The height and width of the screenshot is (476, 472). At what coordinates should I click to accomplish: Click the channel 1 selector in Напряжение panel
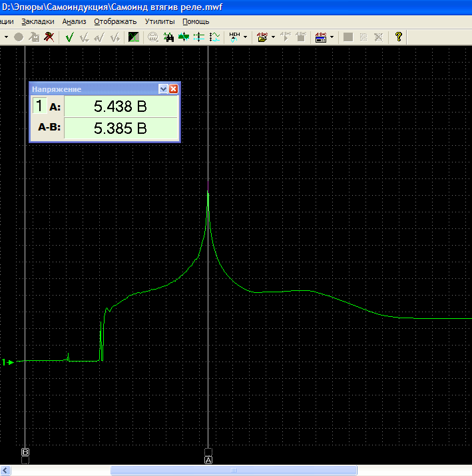tap(39, 106)
